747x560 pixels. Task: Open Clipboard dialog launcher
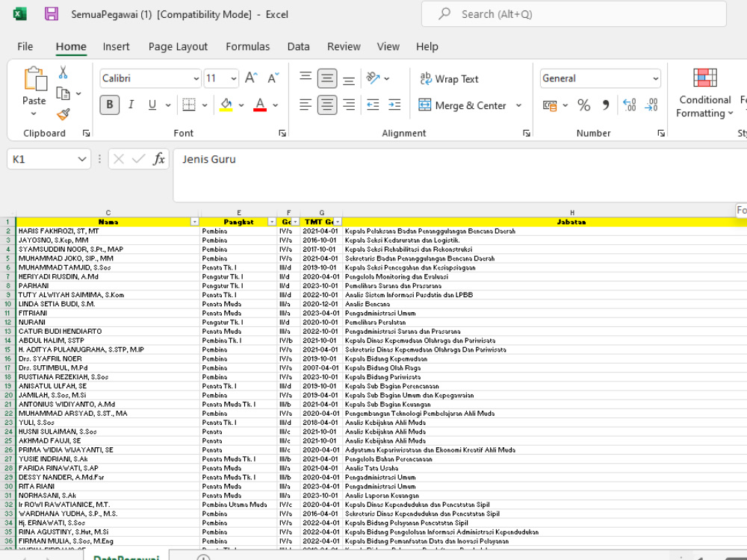[86, 134]
